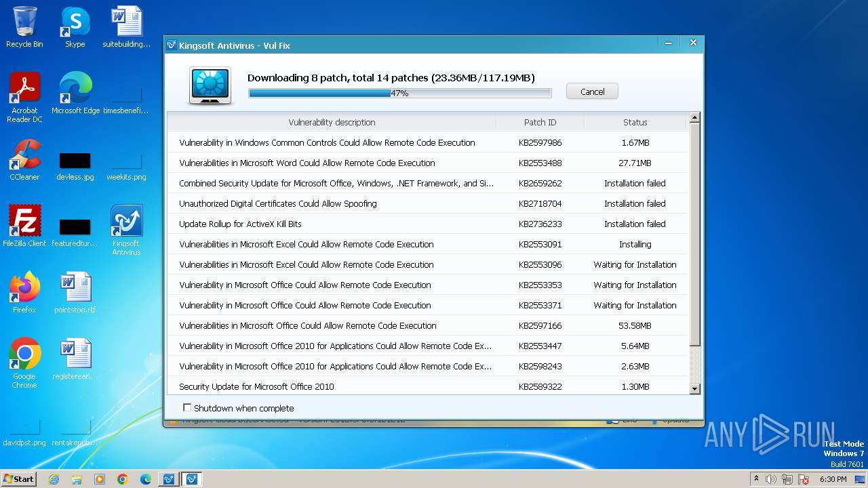Select the Windows Common Controls vulnerability row
Screen dimensions: 868x488
click(x=427, y=142)
